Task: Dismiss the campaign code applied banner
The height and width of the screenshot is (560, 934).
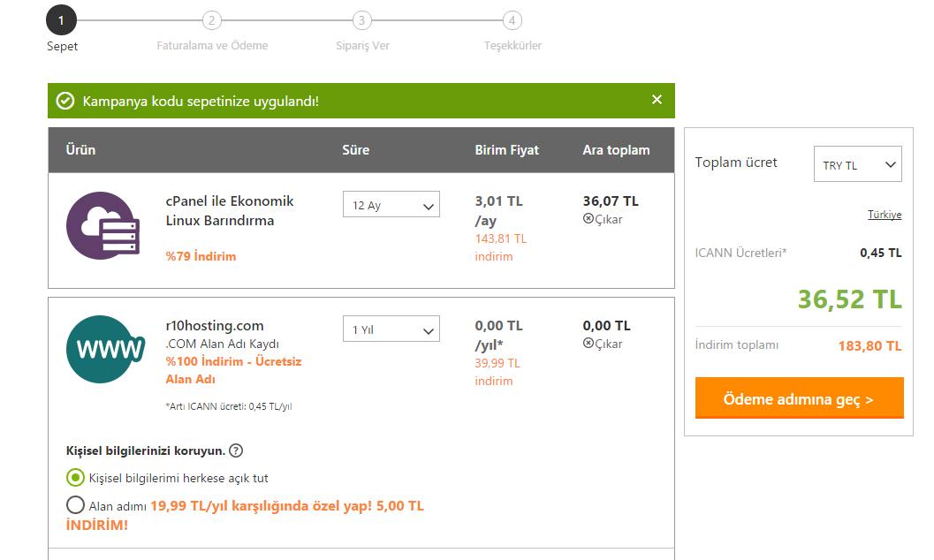Action: point(657,100)
